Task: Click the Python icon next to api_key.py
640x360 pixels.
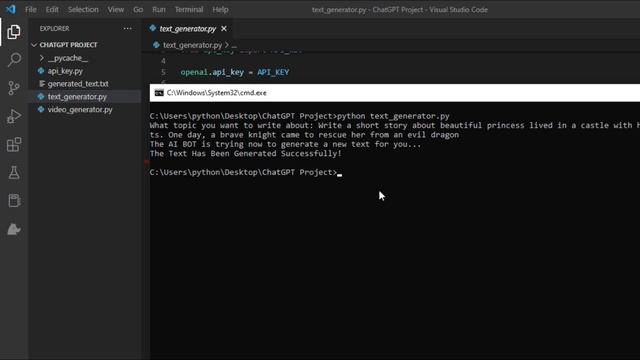Action: coord(41,71)
